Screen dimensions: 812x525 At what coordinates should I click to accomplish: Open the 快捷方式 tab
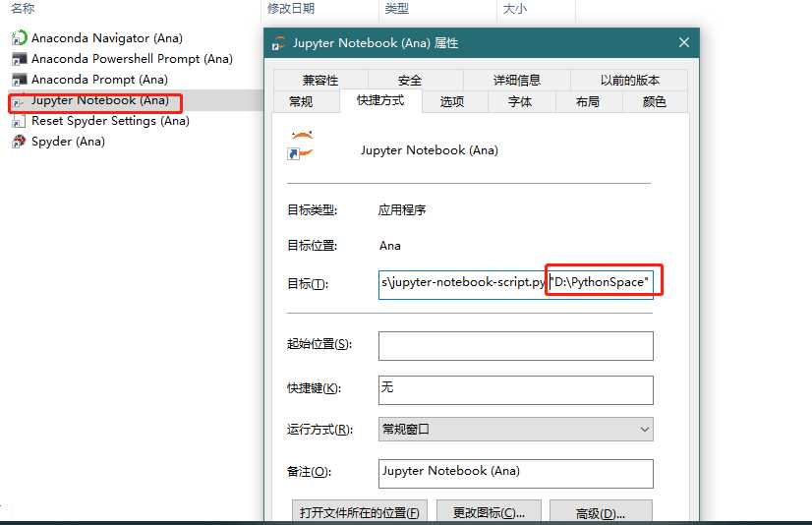click(380, 100)
